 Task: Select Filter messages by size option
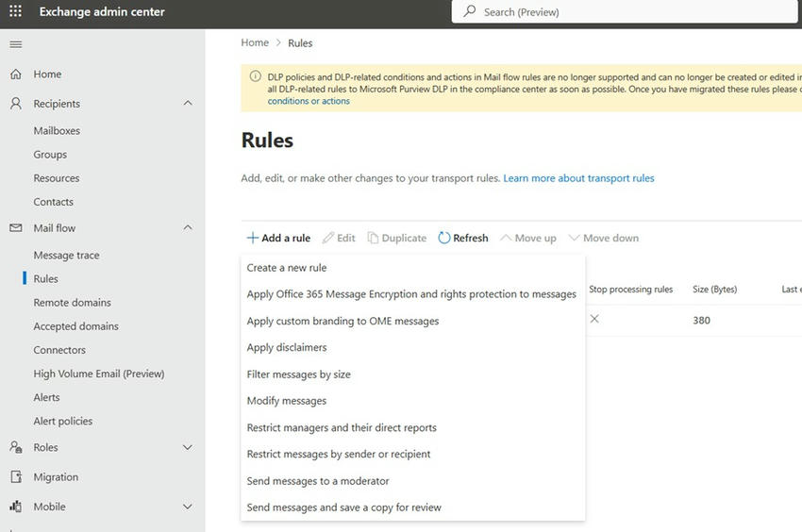[298, 374]
